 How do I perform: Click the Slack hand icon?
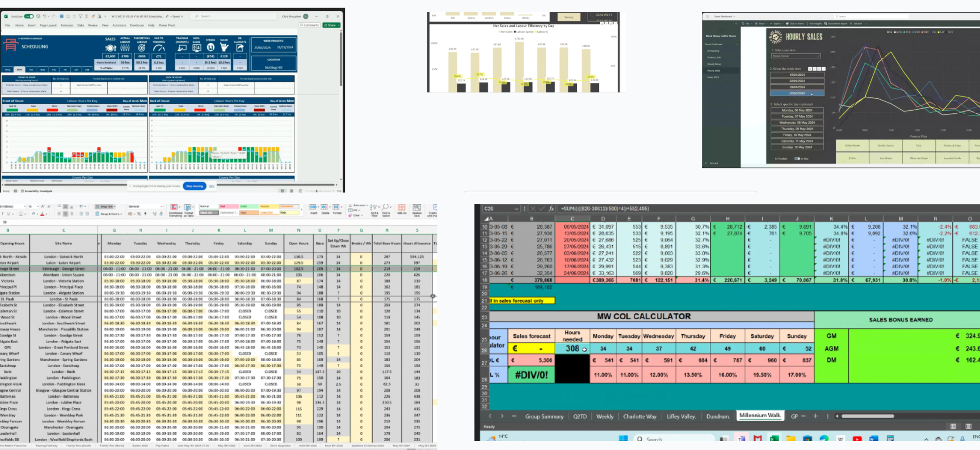coord(224,48)
